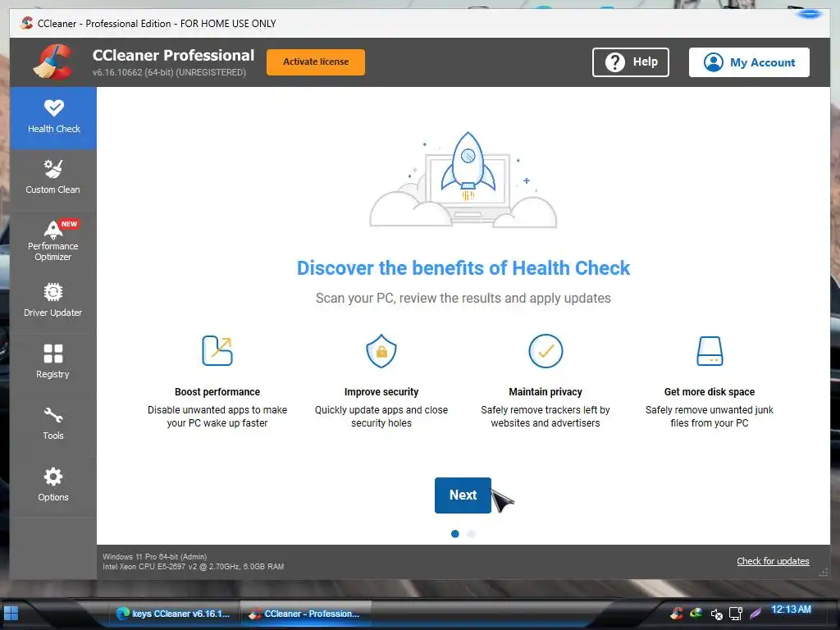Screen dimensions: 840x630
Task: Click the 'Boost performance' title text
Action: (x=217, y=391)
